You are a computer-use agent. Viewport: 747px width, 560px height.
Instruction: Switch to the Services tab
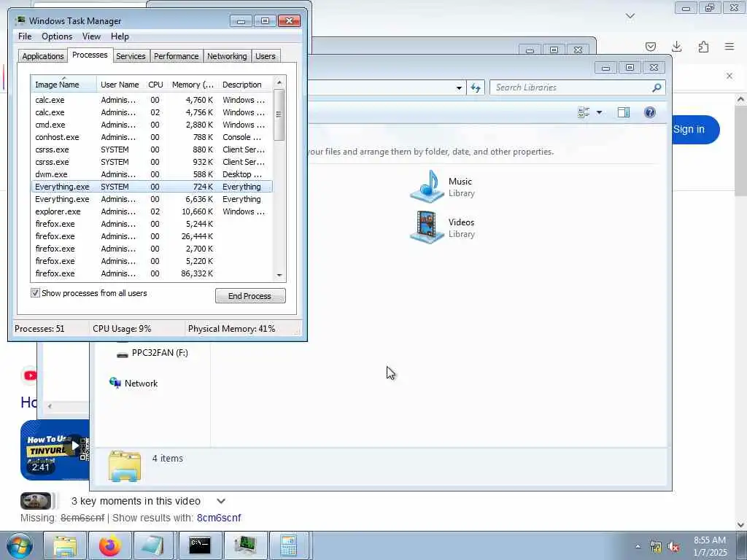(131, 56)
